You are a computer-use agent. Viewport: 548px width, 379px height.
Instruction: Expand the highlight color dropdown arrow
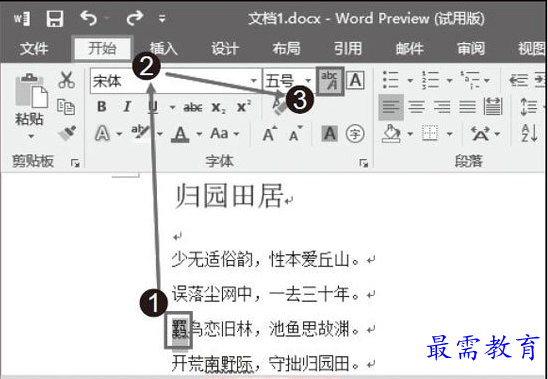[x=160, y=134]
